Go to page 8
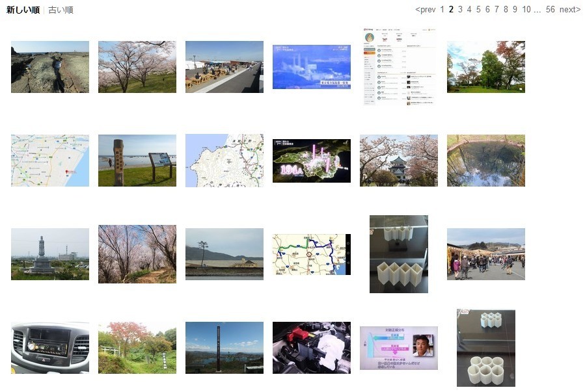Screen dimensions: 585x392 [x=506, y=10]
